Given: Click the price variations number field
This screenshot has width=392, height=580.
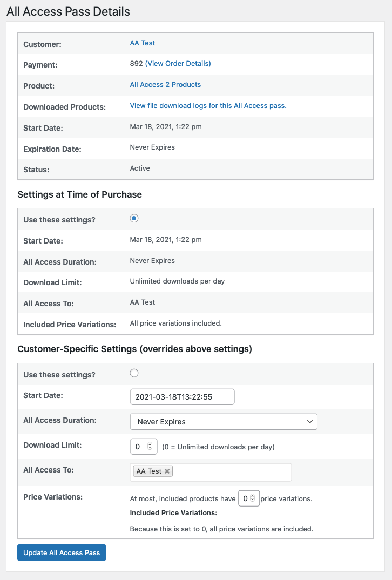Looking at the screenshot, I should 245,499.
